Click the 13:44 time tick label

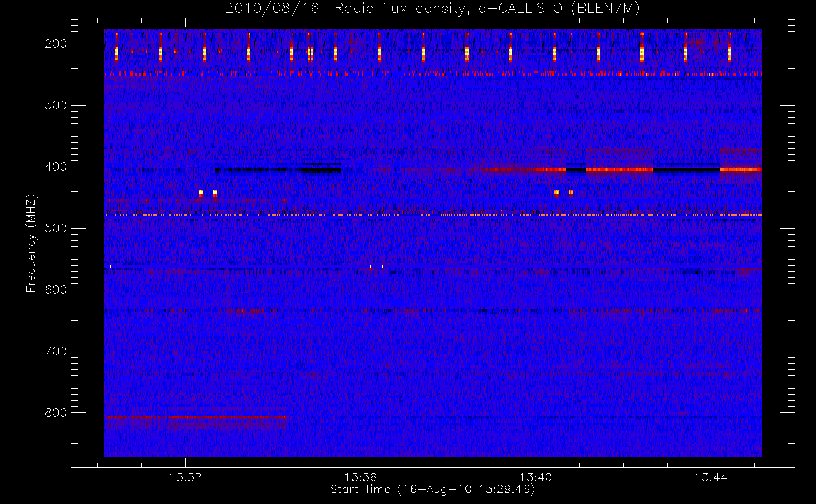[711, 477]
